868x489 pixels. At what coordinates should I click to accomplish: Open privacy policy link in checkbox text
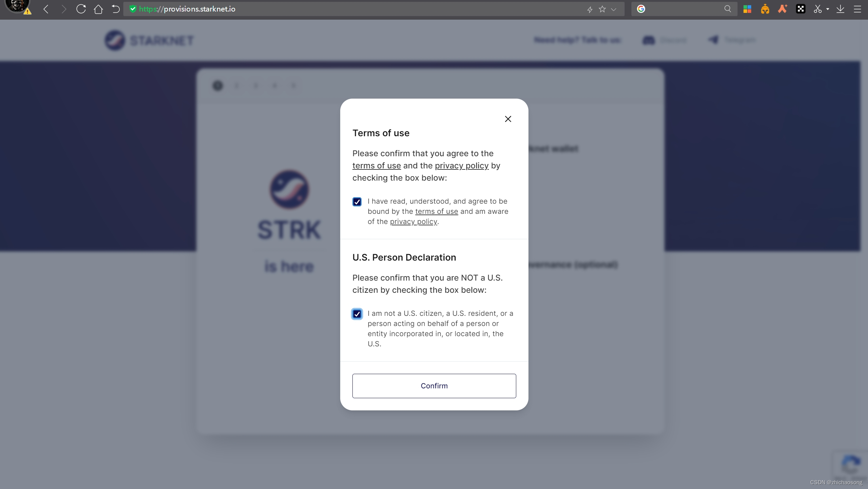coord(413,222)
